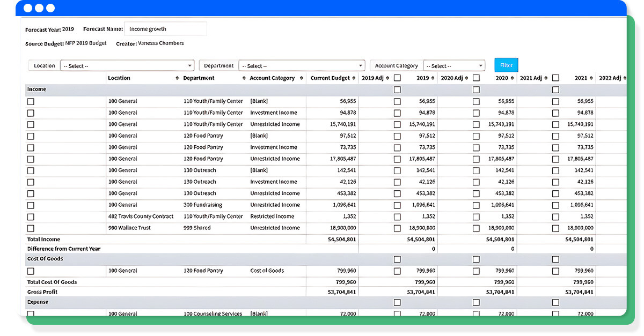The image size is (644, 336).
Task: Select the row checkbox for 402 Travis County Contract
Action: click(31, 217)
